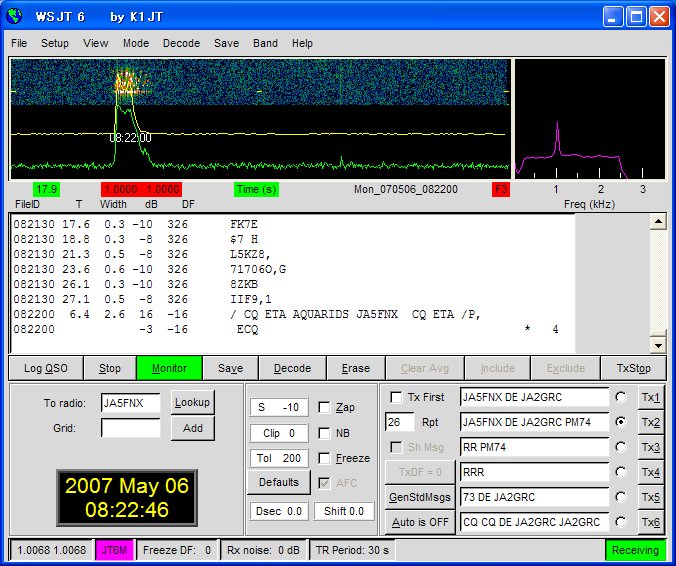676x566 pixels.
Task: Click the '73 DE JA2GRC' message field
Action: point(534,497)
